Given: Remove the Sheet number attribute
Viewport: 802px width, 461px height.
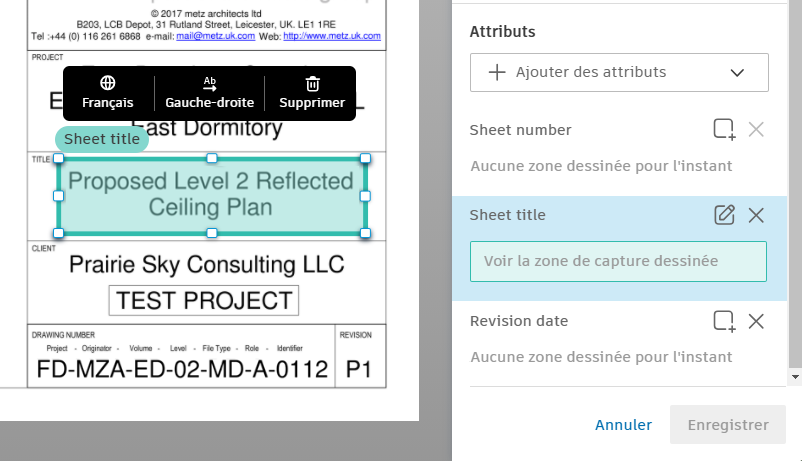Looking at the screenshot, I should point(756,129).
